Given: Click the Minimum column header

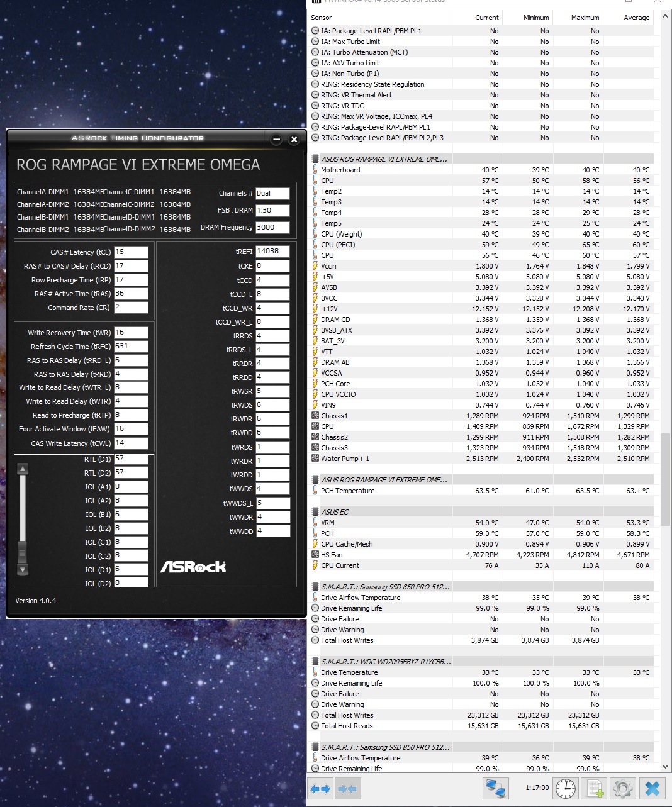Looking at the screenshot, I should (x=528, y=18).
